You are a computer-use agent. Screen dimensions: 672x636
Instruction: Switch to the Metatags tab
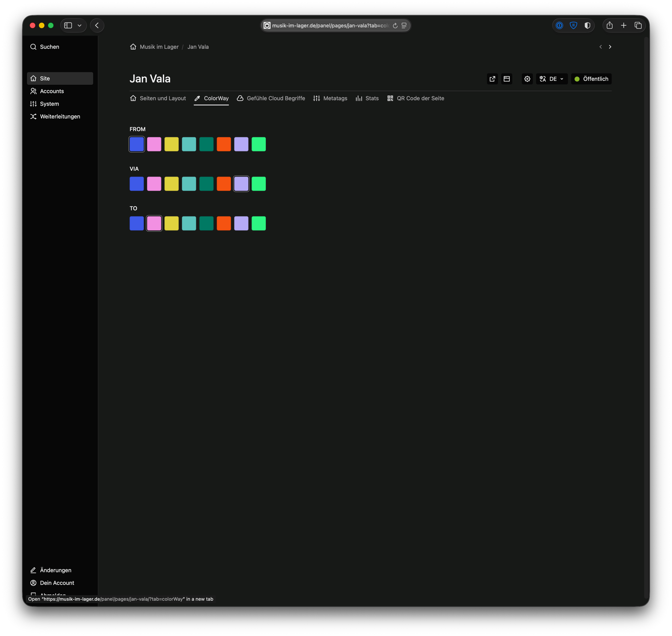(x=330, y=98)
